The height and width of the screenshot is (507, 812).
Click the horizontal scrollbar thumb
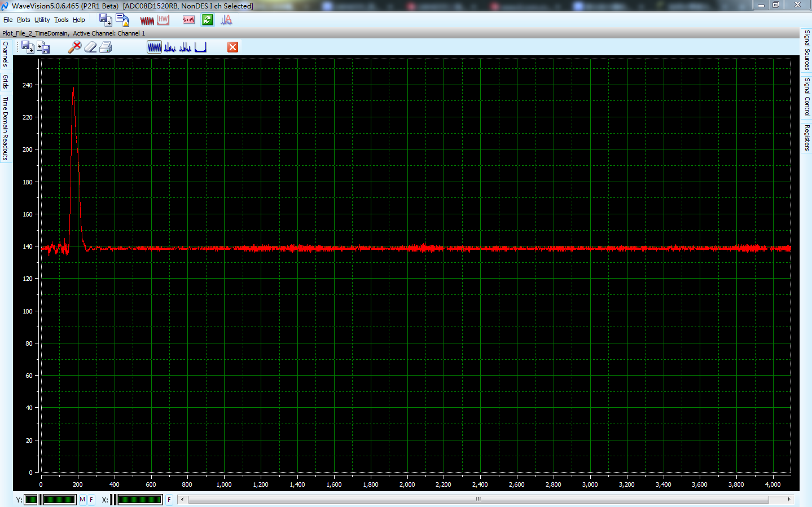pos(478,500)
